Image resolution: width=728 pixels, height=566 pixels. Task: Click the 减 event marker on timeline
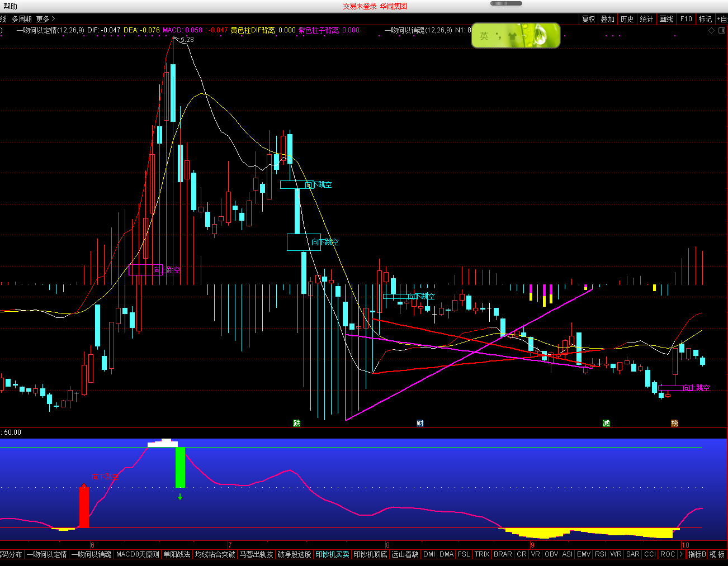pos(606,423)
